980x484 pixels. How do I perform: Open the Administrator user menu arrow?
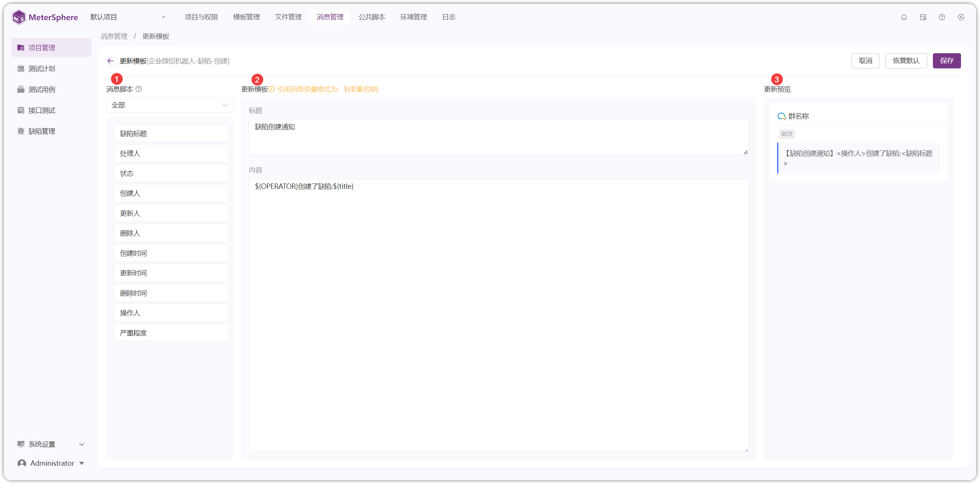[x=81, y=463]
